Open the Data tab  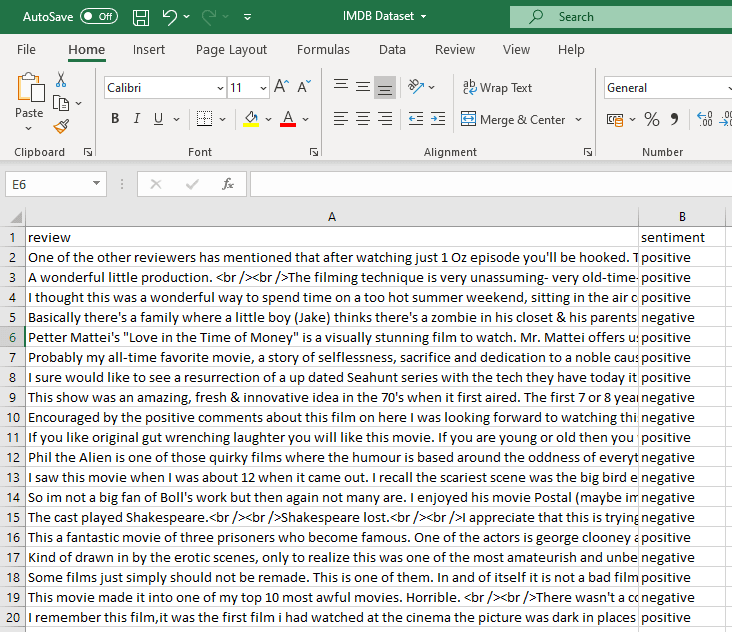pyautogui.click(x=392, y=49)
